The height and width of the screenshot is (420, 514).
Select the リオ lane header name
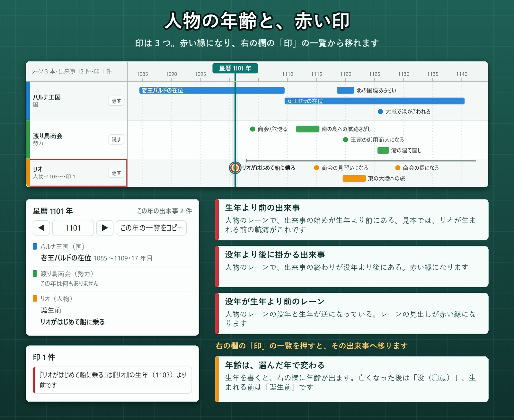point(38,169)
